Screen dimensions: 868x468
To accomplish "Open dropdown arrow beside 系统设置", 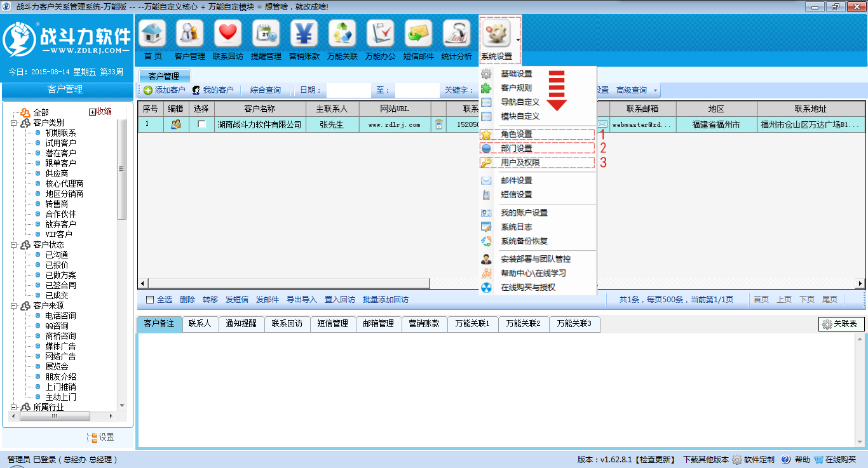I will pos(519,40).
